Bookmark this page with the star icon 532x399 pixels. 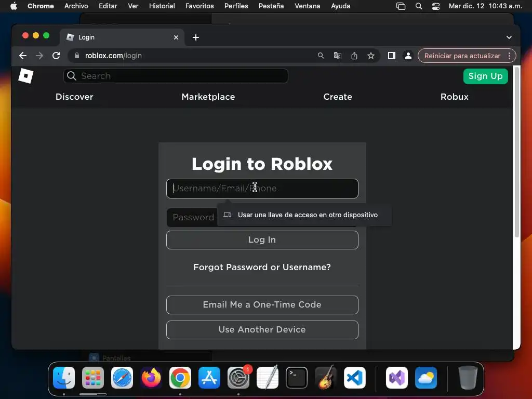point(371,56)
